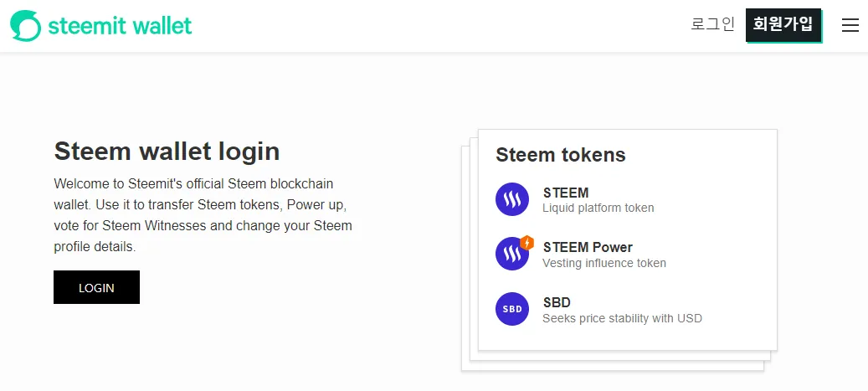Open the 회원가입 sign-up button
This screenshot has width=868, height=391.
click(783, 24)
